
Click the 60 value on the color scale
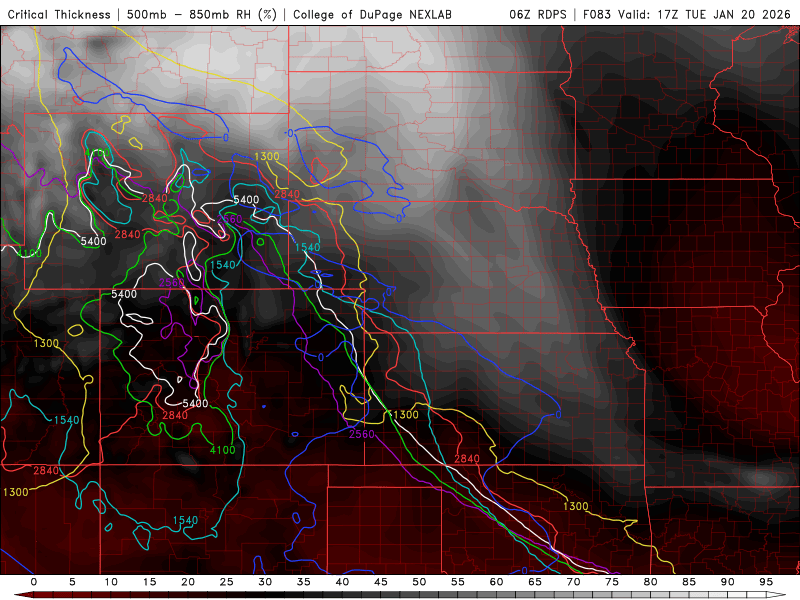(x=496, y=582)
